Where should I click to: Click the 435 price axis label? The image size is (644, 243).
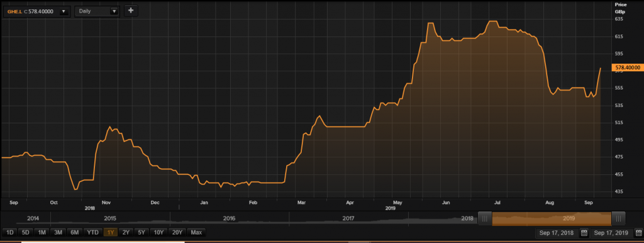click(619, 191)
